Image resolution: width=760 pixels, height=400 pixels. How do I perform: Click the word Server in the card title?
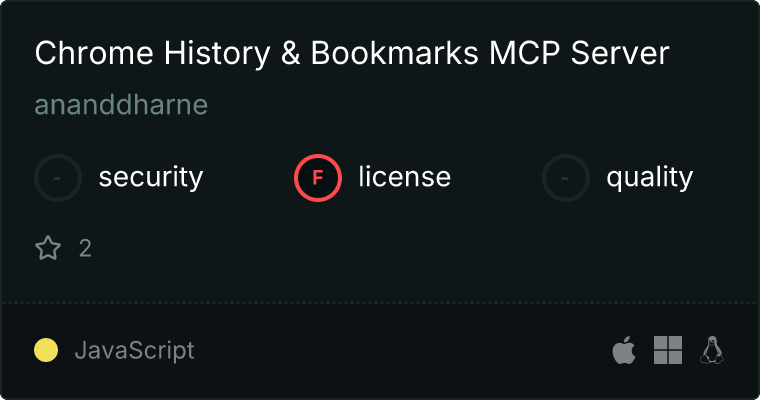coord(620,53)
